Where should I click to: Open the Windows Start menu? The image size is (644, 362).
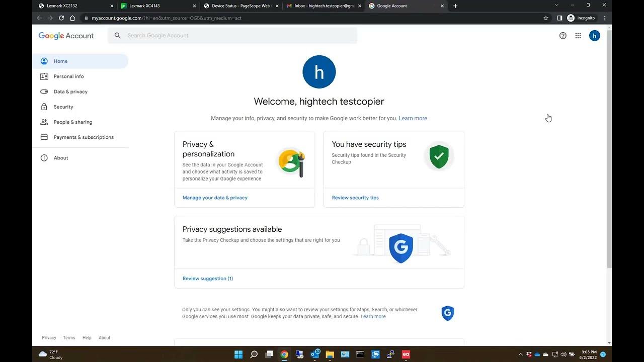(238, 354)
